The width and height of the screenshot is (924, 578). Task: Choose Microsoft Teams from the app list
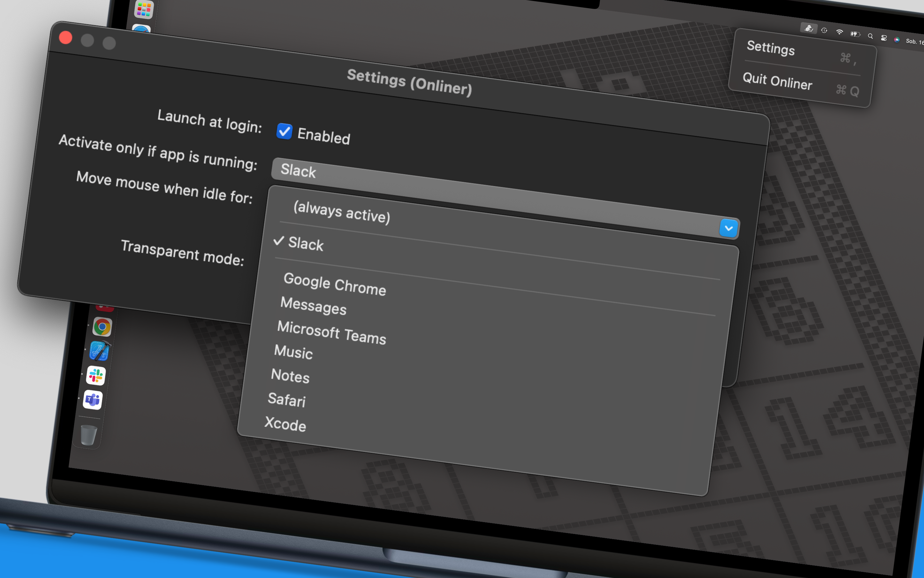[x=331, y=333]
